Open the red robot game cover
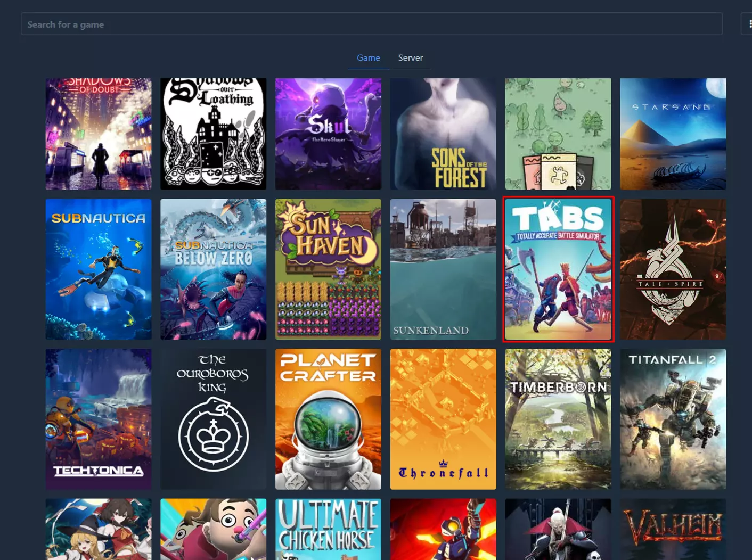The width and height of the screenshot is (752, 560). click(x=443, y=529)
